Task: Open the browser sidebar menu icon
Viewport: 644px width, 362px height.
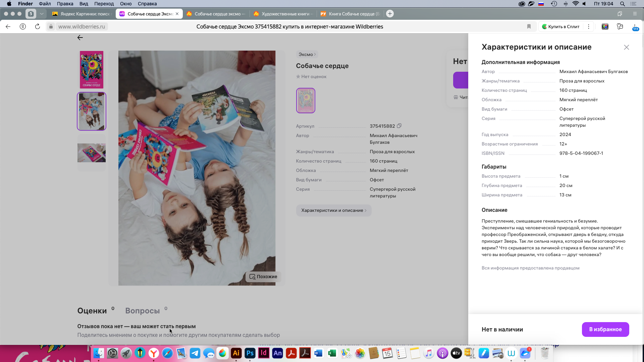Action: pos(635,14)
